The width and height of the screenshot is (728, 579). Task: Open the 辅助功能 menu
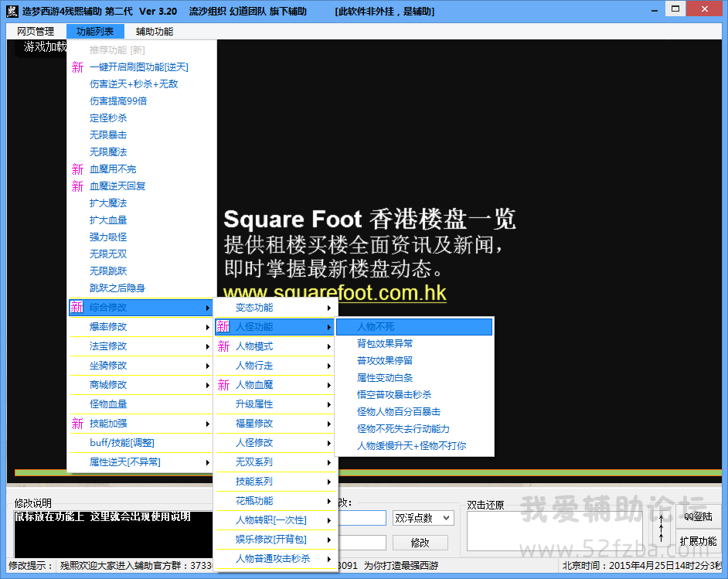coord(154,32)
